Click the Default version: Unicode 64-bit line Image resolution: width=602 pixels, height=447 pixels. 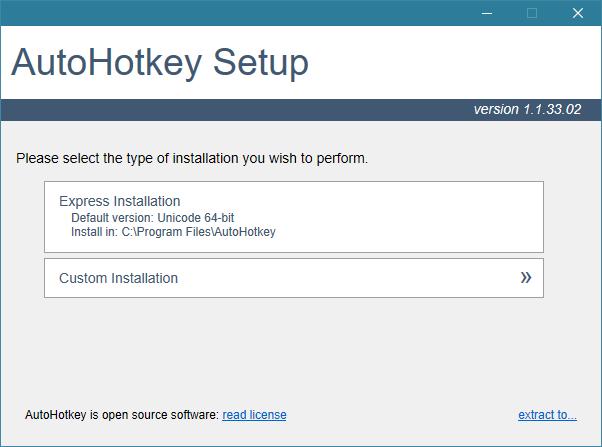152,217
